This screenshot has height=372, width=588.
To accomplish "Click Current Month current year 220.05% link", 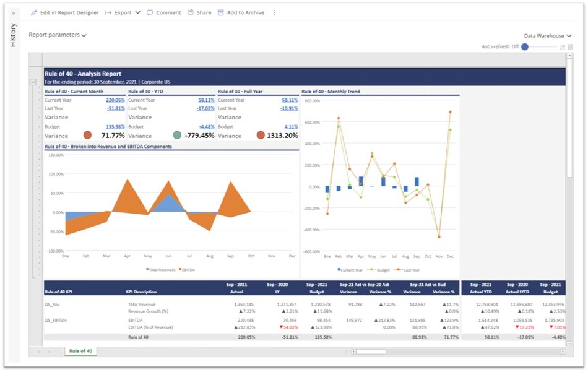I will click(115, 100).
